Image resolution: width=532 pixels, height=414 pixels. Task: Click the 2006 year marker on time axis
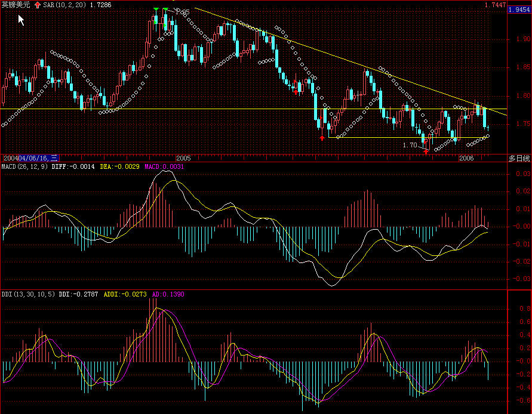(466, 158)
